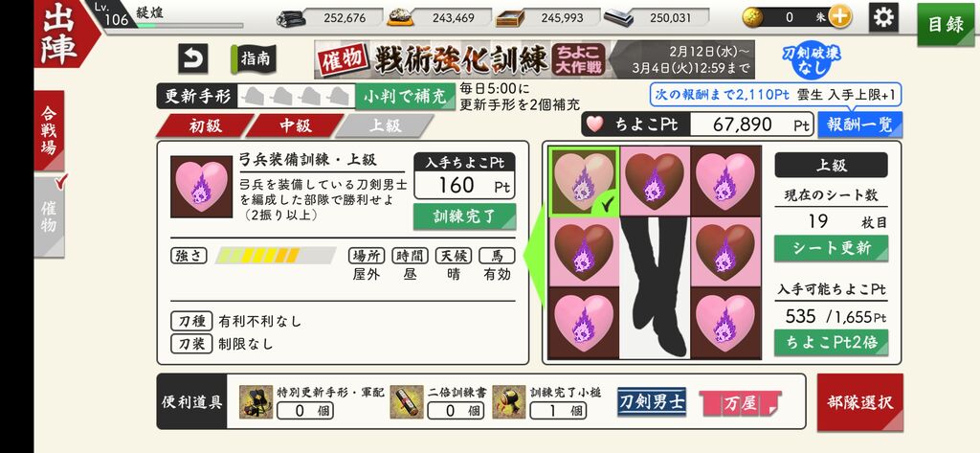Image resolution: width=980 pixels, height=453 pixels.
Task: Open the 報酬一覧 rewards list
Action: pos(860,124)
